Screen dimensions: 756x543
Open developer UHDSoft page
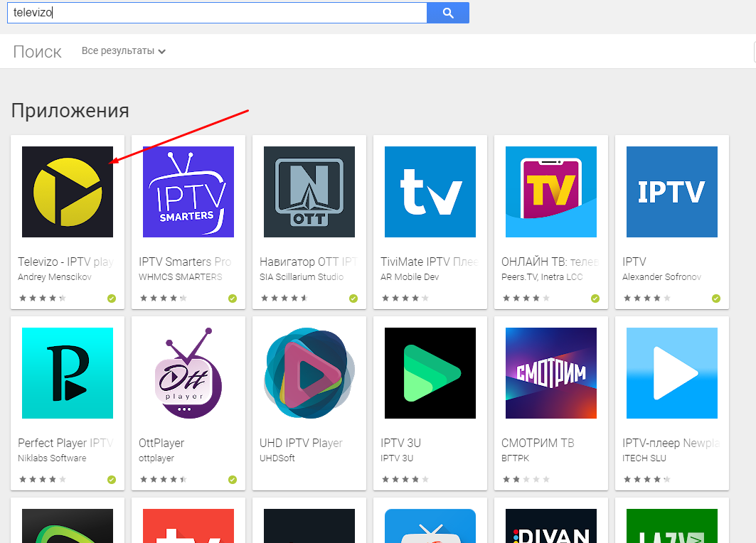[277, 458]
